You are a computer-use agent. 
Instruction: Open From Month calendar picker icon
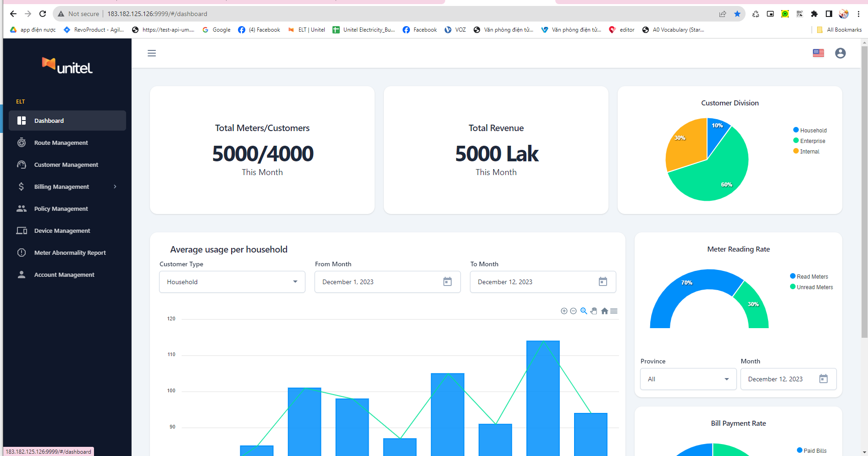[448, 282]
